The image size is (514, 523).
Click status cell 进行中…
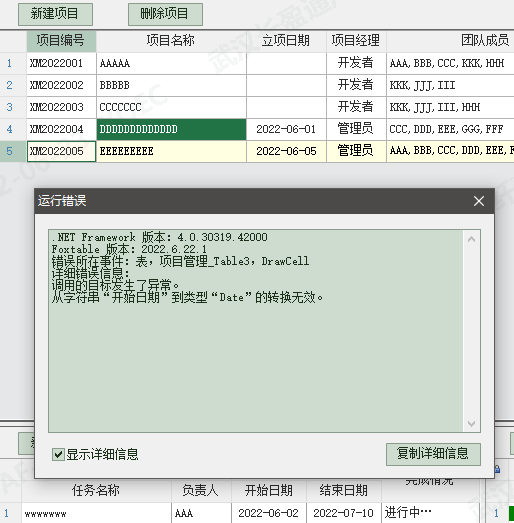coord(430,513)
